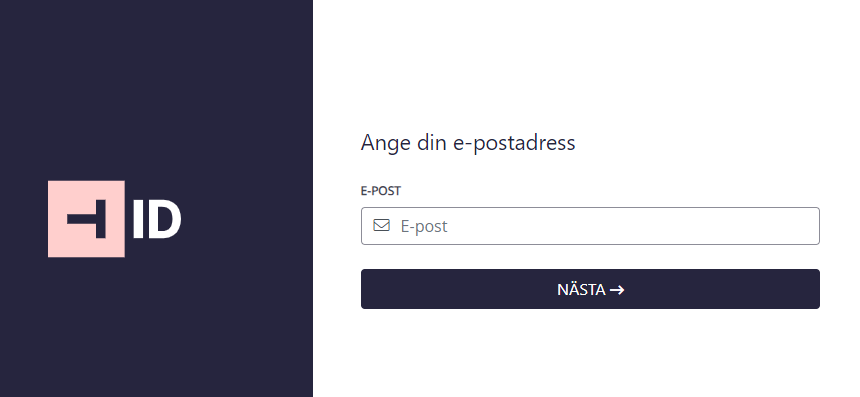Viewport: 860px width, 397px height.
Task: Click the blank white area below the NÄSTA button
Action: (590, 354)
